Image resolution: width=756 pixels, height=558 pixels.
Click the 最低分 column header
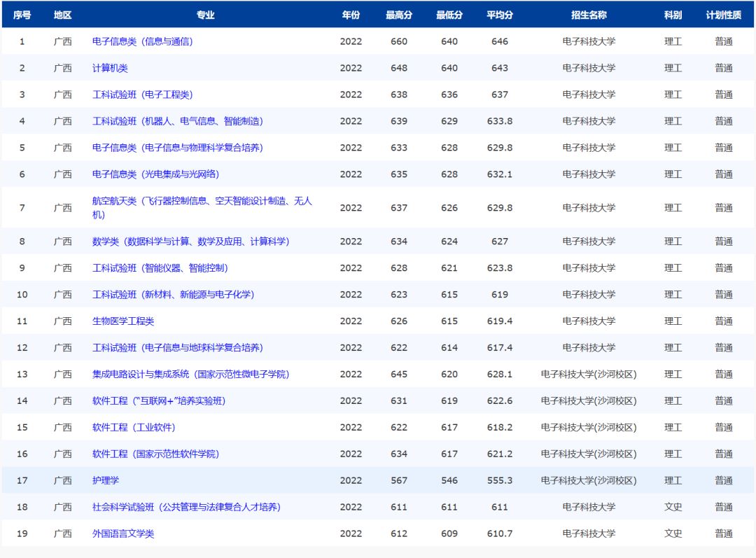pos(449,15)
